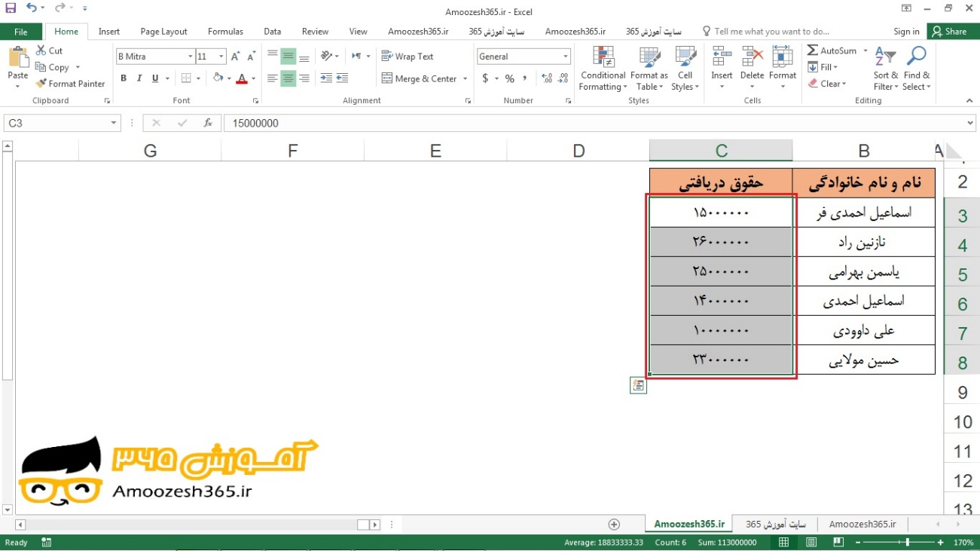Toggle Bold formatting
Viewport: 980px width, 551px height.
coord(124,78)
